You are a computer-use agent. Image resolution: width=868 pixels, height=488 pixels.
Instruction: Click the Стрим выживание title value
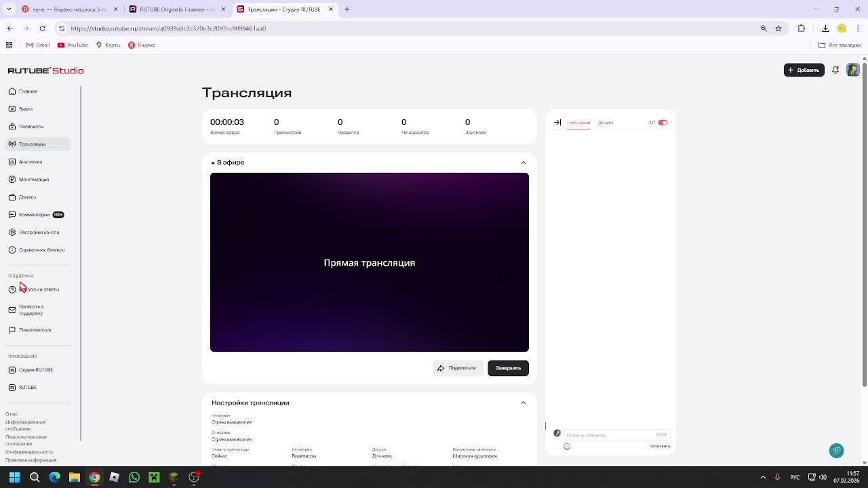[x=231, y=422]
